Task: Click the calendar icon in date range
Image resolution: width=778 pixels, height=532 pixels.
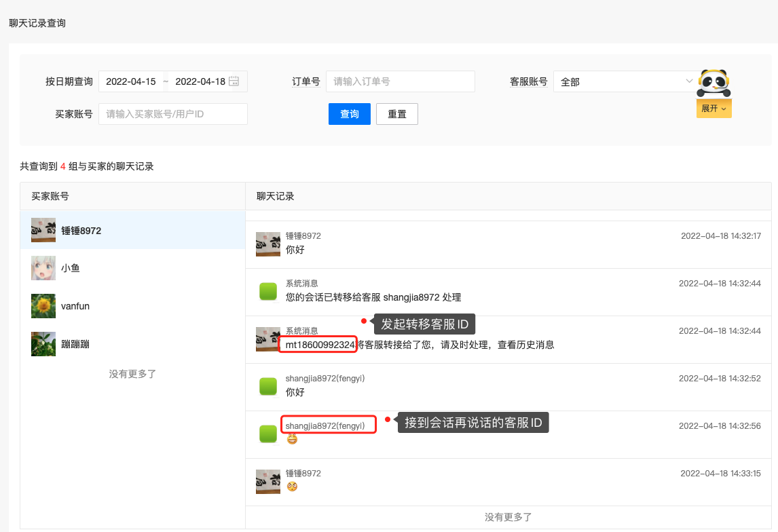Action: (x=234, y=81)
